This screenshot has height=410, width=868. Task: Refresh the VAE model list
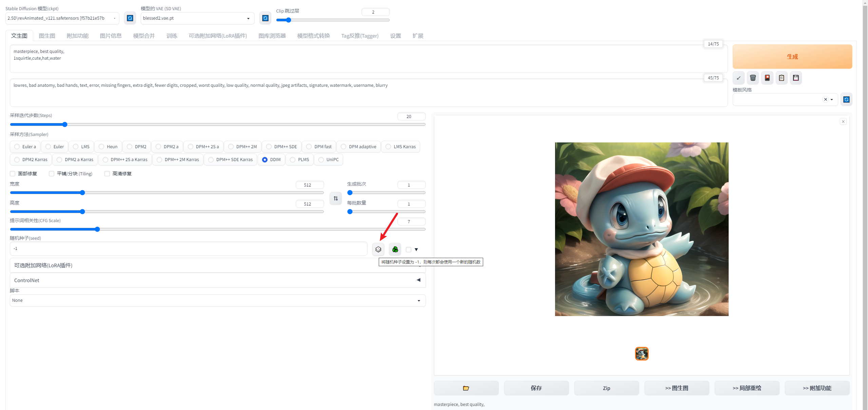click(x=265, y=18)
